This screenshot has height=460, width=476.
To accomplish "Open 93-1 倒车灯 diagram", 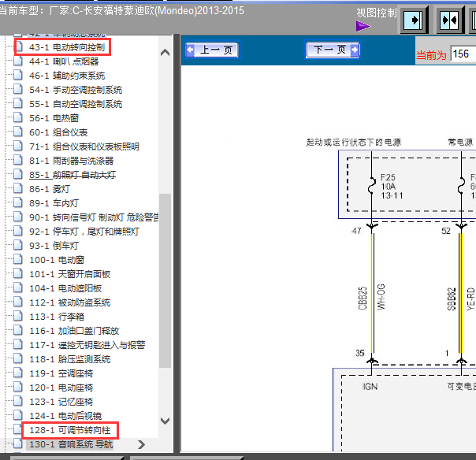I will 54,246.
